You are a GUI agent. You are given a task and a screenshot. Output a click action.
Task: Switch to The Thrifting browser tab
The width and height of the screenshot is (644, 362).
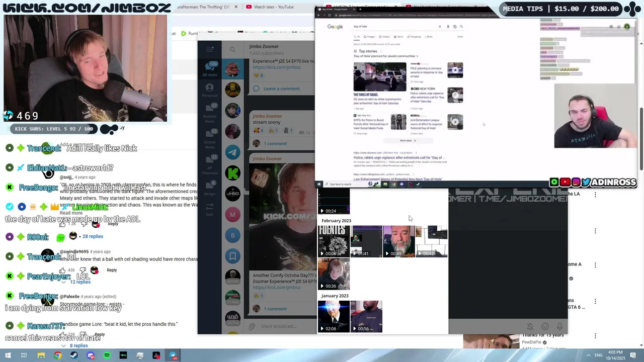coord(205,7)
